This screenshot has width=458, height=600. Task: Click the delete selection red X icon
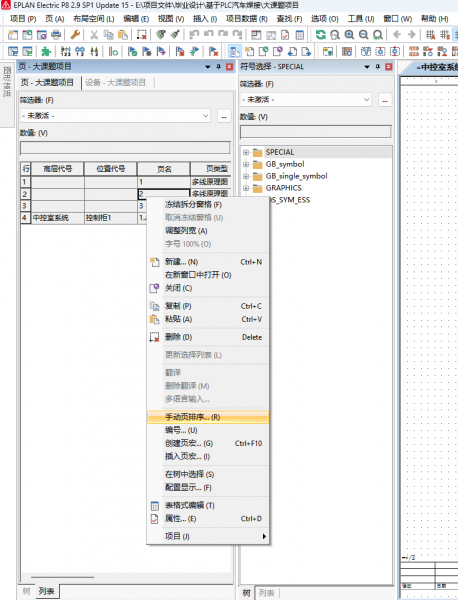tap(142, 35)
